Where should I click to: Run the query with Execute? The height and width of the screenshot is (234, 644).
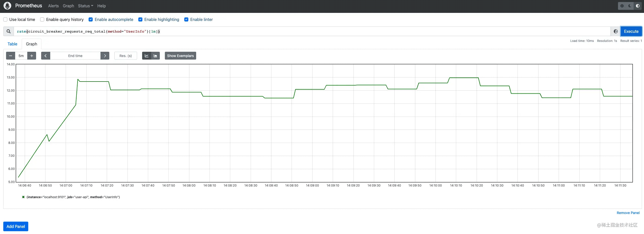(631, 31)
